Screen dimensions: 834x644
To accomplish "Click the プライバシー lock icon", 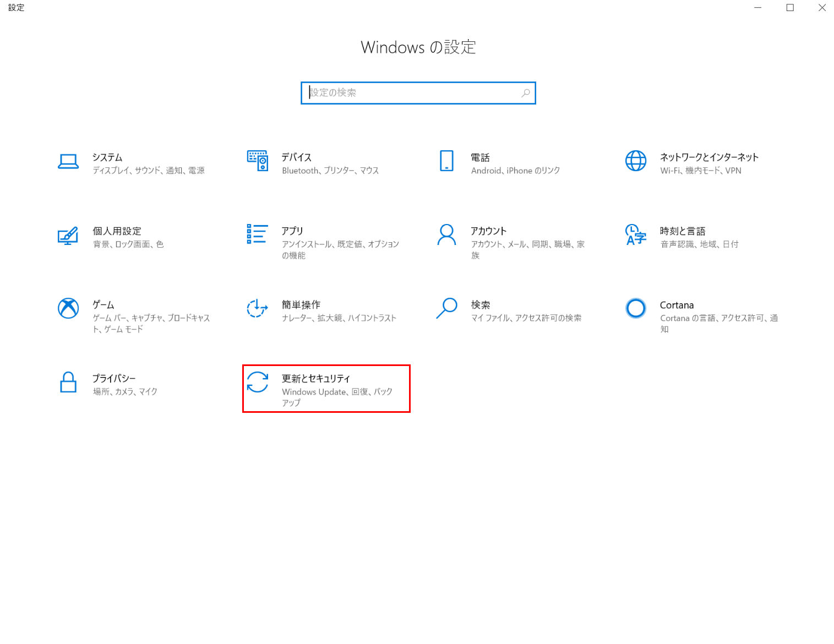I will pyautogui.click(x=68, y=382).
